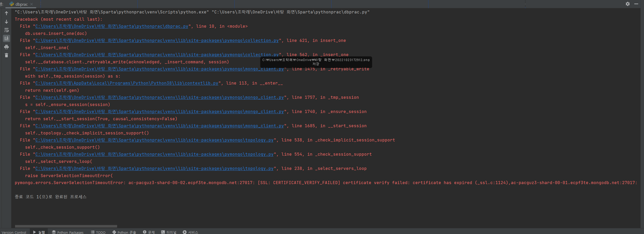Open mongo_client.py link for line 1757

159,97
